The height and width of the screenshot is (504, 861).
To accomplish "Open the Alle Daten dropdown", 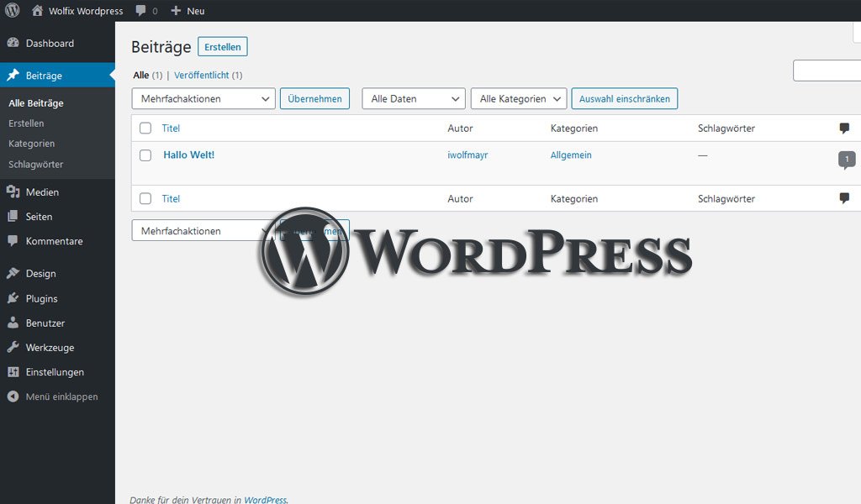I will pyautogui.click(x=413, y=98).
